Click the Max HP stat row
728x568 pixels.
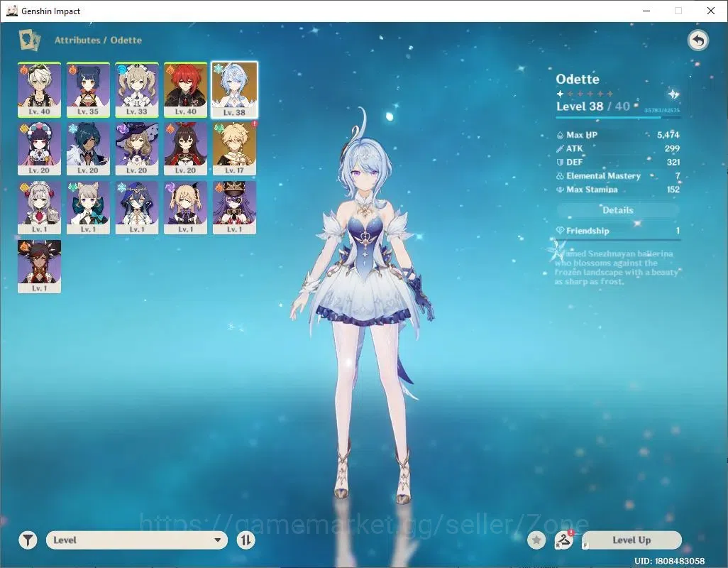point(618,135)
